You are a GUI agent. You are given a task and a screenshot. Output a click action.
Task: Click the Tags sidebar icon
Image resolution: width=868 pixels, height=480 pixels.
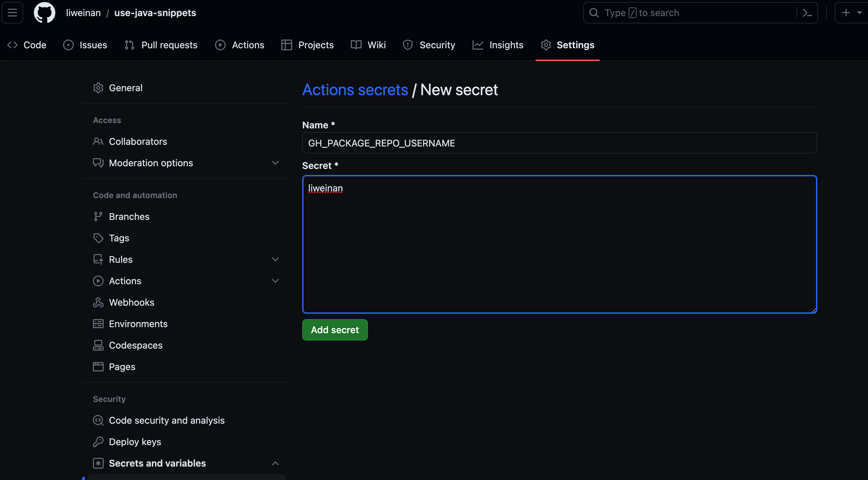pyautogui.click(x=98, y=238)
